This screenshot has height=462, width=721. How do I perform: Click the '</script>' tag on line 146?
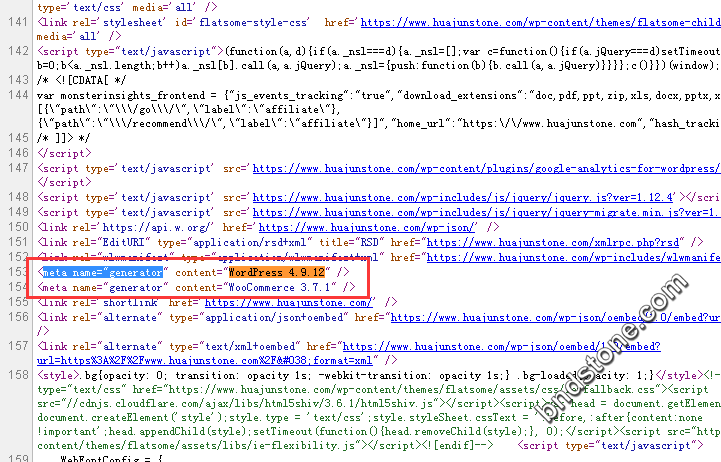click(x=64, y=153)
